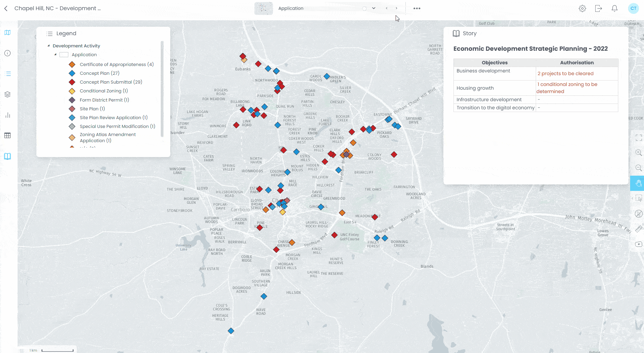644x353 pixels.
Task: Click 'Transition to the digital economy' cell
Action: (495, 108)
